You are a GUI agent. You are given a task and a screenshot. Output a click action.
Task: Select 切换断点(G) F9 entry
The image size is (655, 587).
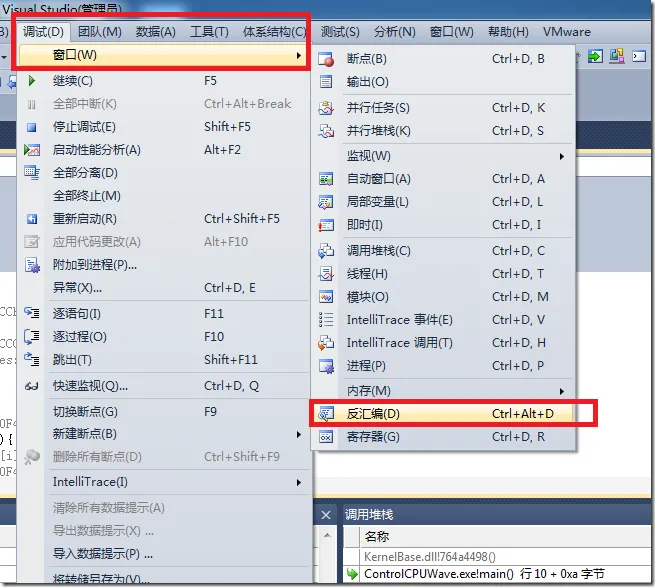[x=165, y=412]
